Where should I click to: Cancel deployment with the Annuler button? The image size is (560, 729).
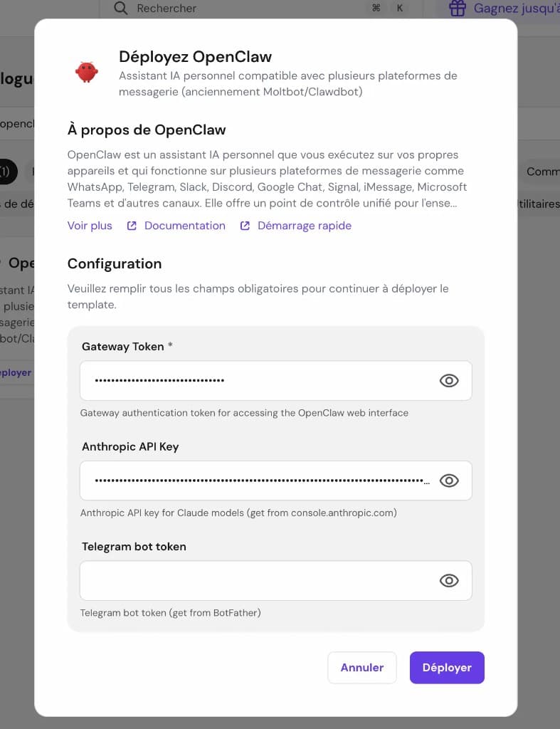pyautogui.click(x=361, y=667)
